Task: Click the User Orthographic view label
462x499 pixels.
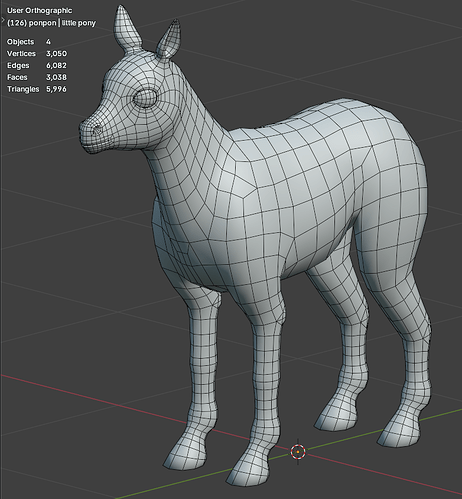Action: [x=39, y=11]
